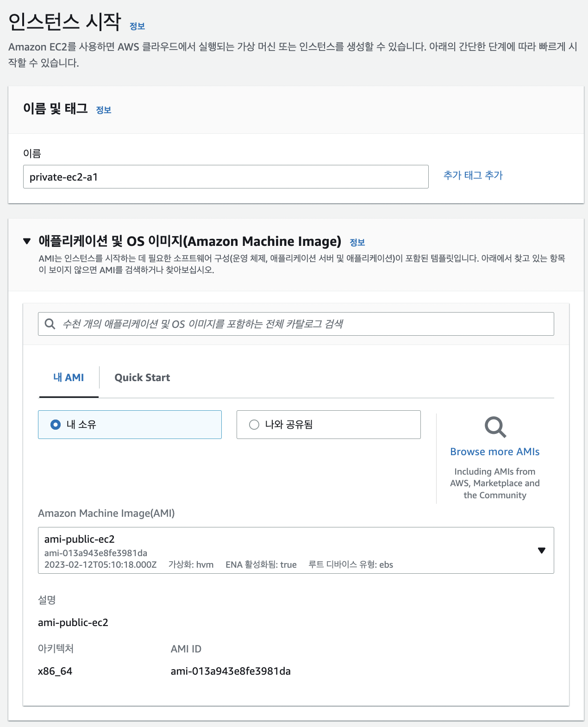
Task: Click the architecture value x86_64
Action: point(55,671)
